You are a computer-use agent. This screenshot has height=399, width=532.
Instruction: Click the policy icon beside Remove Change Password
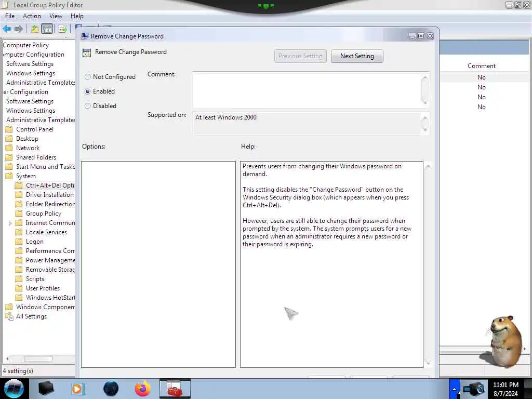pyautogui.click(x=87, y=52)
